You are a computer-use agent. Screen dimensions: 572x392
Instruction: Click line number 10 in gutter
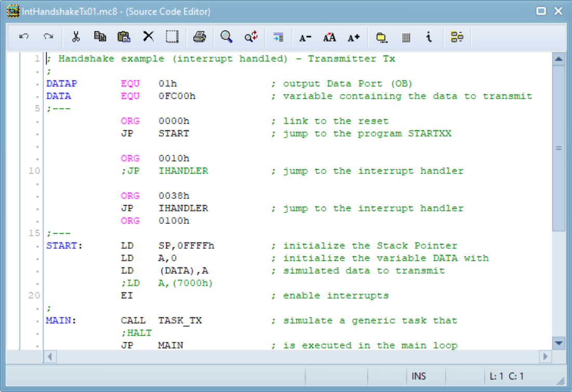click(34, 171)
